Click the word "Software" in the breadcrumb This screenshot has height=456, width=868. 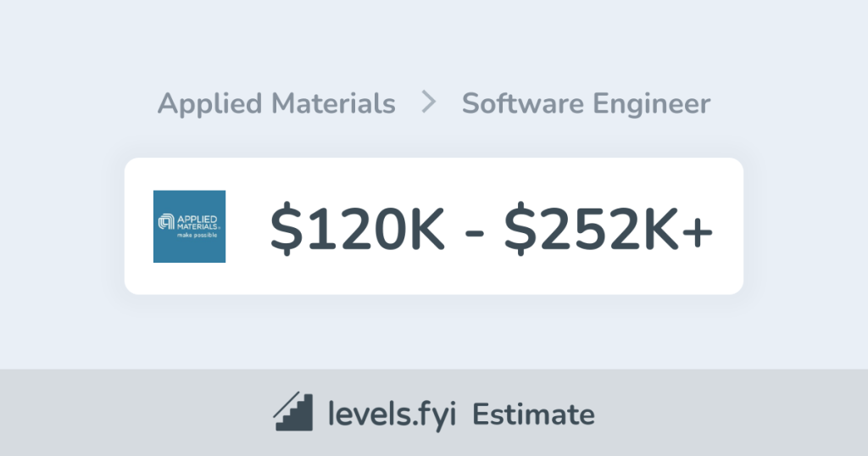pyautogui.click(x=522, y=103)
